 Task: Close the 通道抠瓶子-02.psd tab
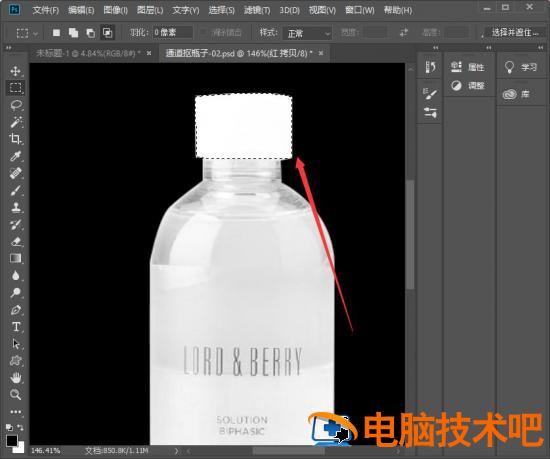[321, 53]
